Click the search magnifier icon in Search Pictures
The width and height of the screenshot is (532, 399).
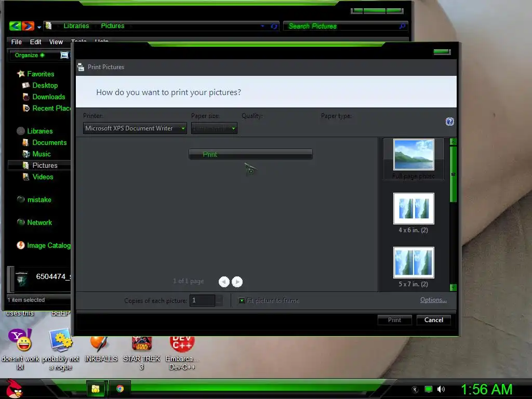[402, 26]
